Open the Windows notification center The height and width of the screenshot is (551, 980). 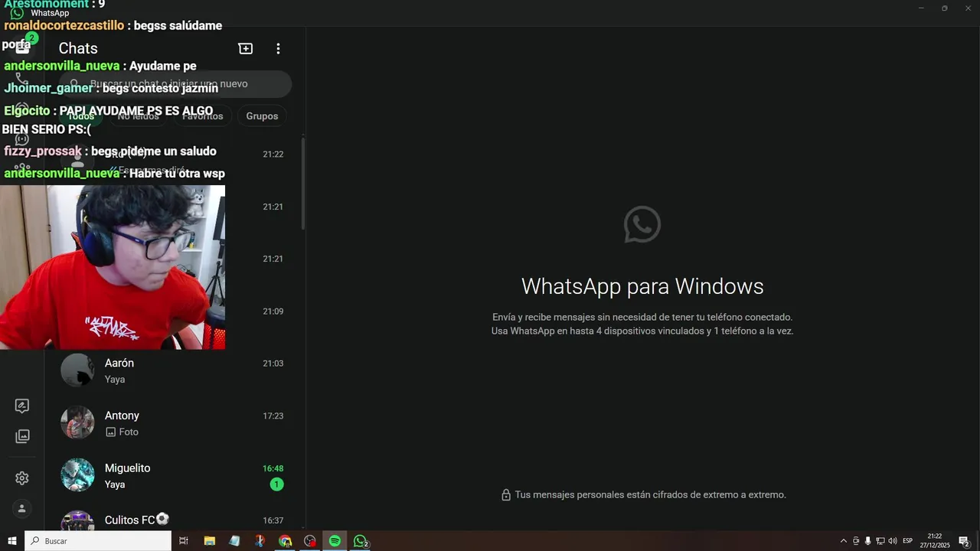click(x=965, y=541)
